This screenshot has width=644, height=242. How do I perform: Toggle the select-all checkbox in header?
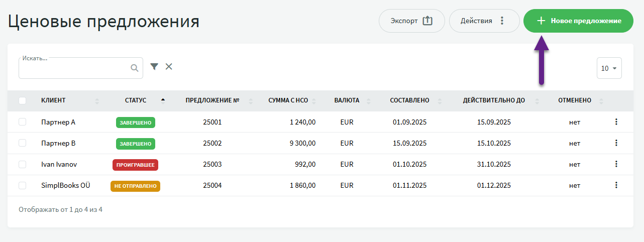(x=22, y=100)
